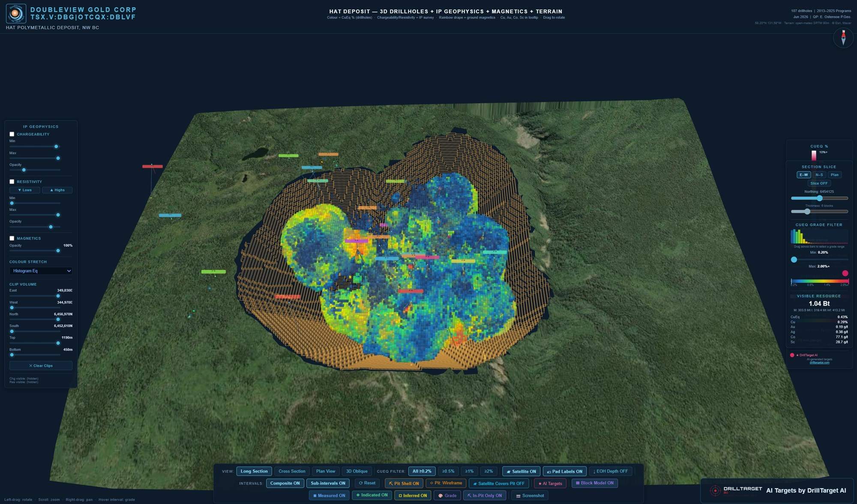The height and width of the screenshot is (504, 857).
Task: Select 3D Oblique view
Action: pyautogui.click(x=357, y=471)
